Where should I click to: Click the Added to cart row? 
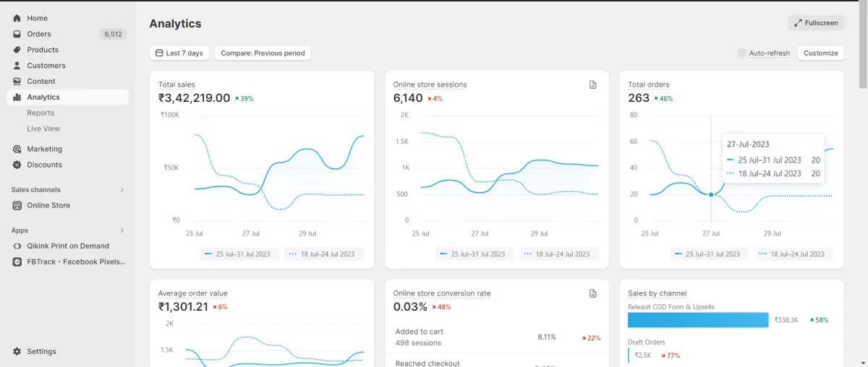coord(497,337)
